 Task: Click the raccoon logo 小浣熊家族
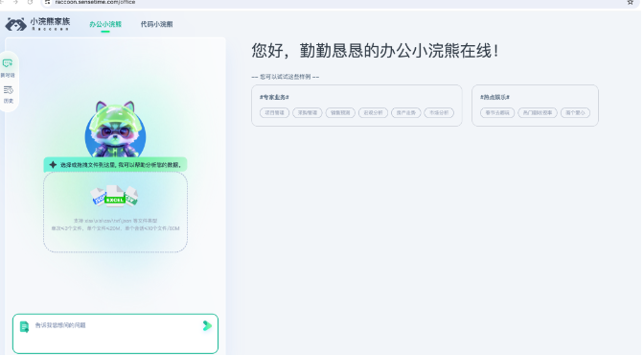tap(37, 24)
